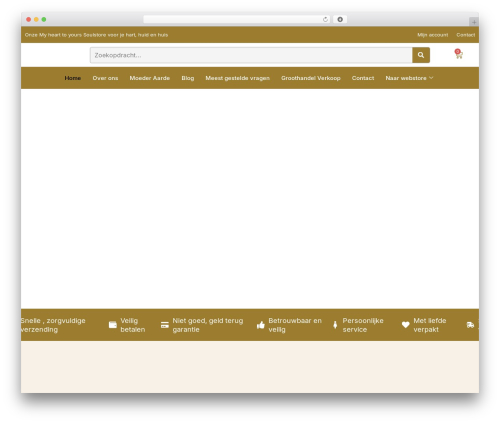Click the Zoekopdracht search field
The height and width of the screenshot is (423, 500).
pos(251,55)
